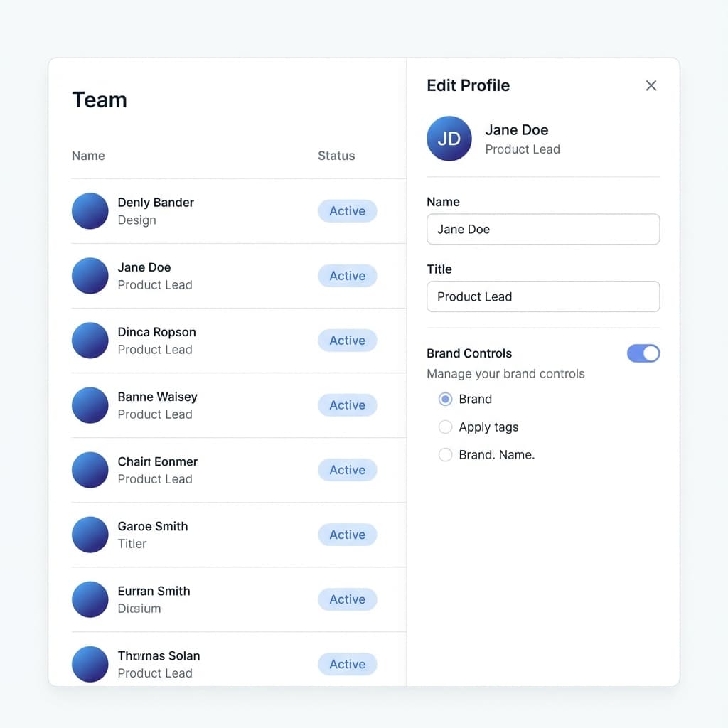
Task: Click the Name input containing Jane Doe
Action: 542,229
